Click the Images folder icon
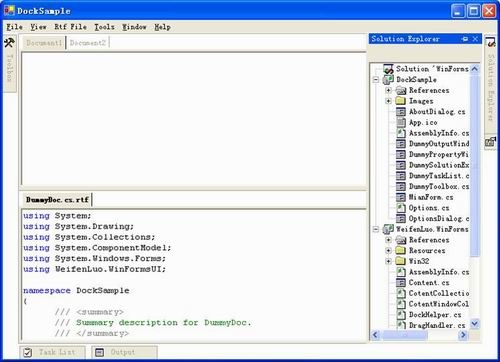Image resolution: width=500 pixels, height=362 pixels. pyautogui.click(x=401, y=101)
